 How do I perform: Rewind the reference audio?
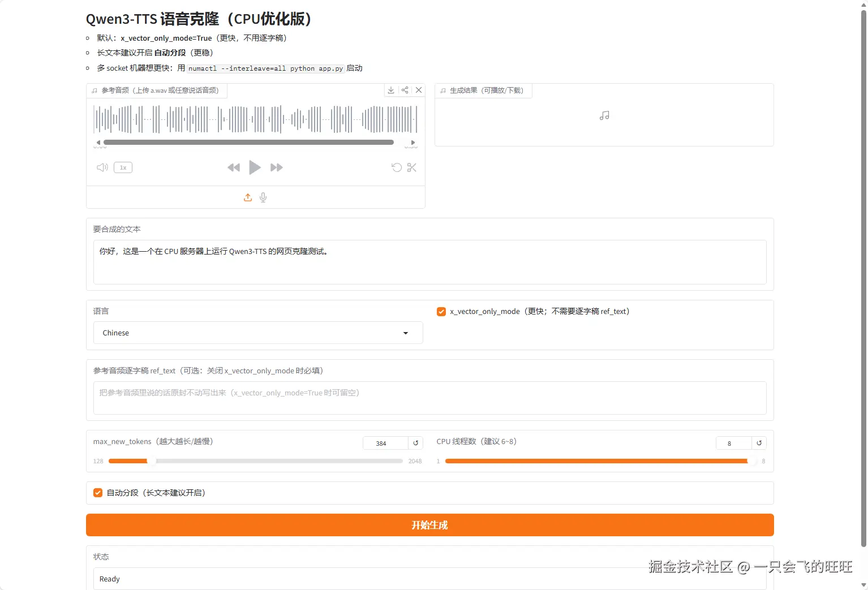234,167
